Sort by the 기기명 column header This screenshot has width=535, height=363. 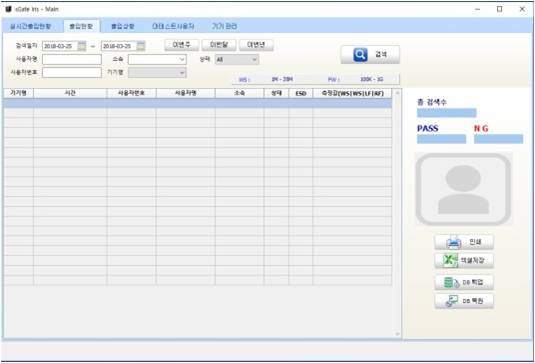point(18,93)
